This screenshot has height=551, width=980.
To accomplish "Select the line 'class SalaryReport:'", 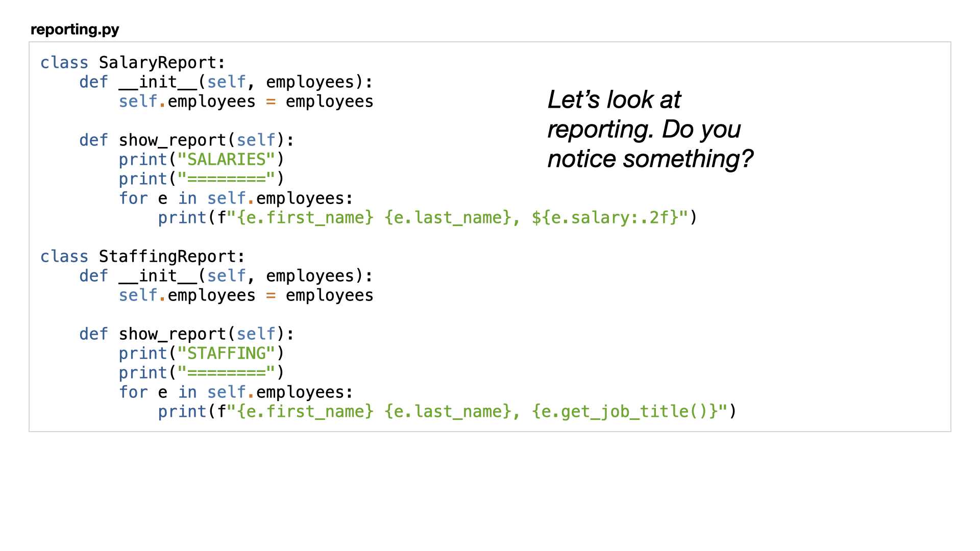I will pos(133,63).
